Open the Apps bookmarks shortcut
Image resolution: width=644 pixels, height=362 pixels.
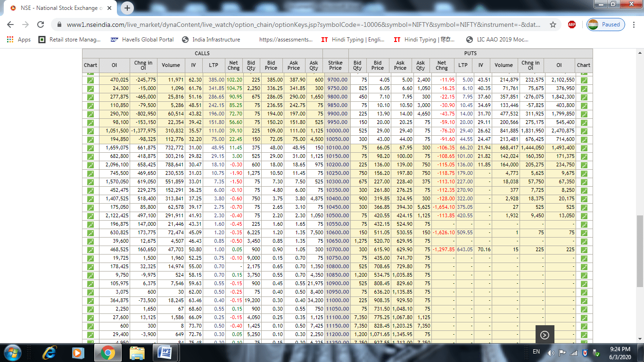point(19,40)
